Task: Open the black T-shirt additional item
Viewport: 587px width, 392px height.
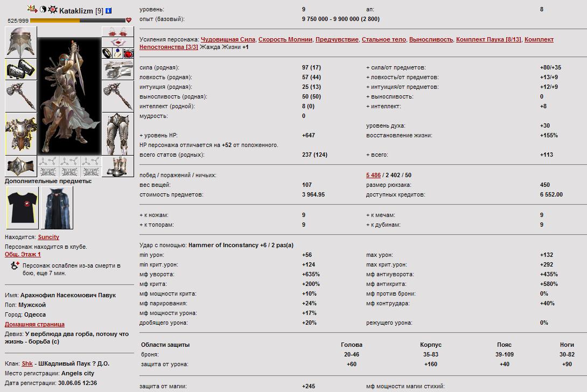Action: (23, 208)
